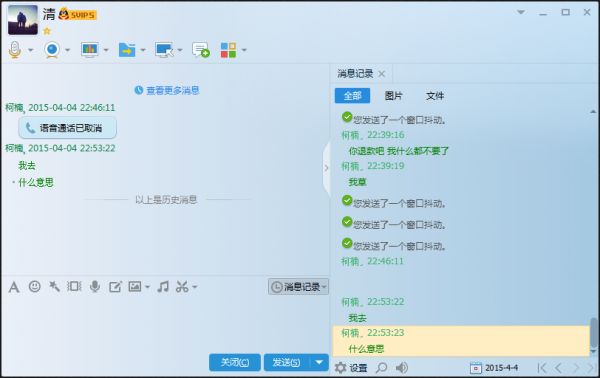Select highlighted message at 22:53:23

point(461,341)
